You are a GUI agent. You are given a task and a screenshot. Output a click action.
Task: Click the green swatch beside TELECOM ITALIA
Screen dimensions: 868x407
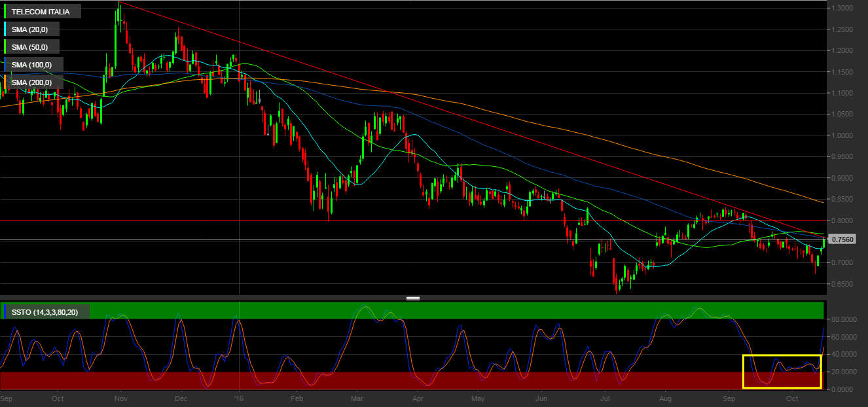(5, 12)
